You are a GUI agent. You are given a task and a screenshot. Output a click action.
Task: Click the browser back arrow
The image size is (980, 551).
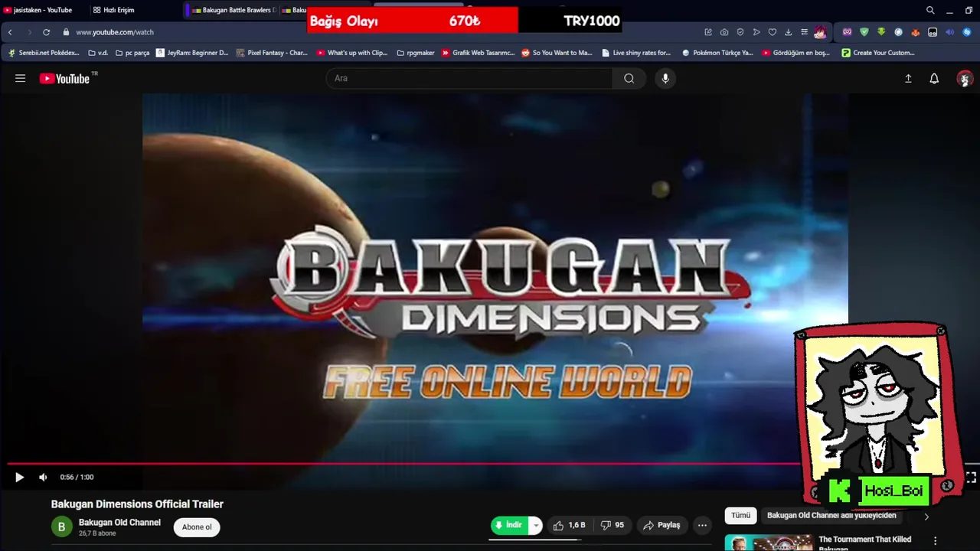tap(10, 32)
